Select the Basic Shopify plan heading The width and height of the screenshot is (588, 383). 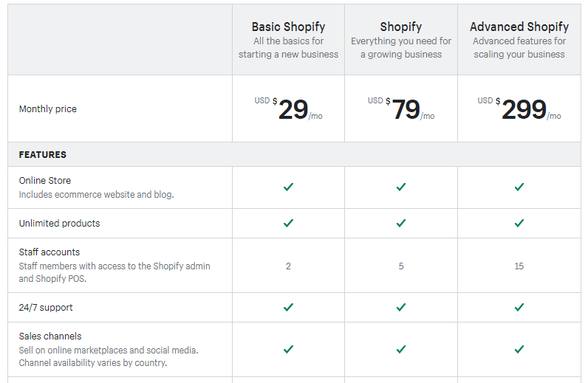[288, 27]
